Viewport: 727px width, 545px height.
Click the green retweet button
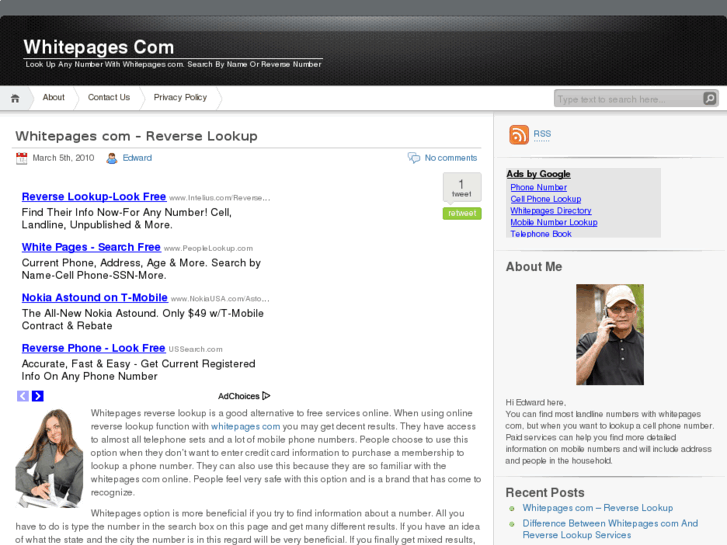point(462,213)
